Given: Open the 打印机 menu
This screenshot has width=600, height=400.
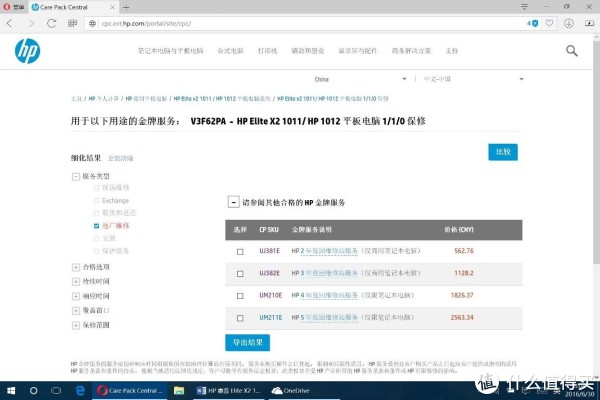Looking at the screenshot, I should click(x=267, y=51).
